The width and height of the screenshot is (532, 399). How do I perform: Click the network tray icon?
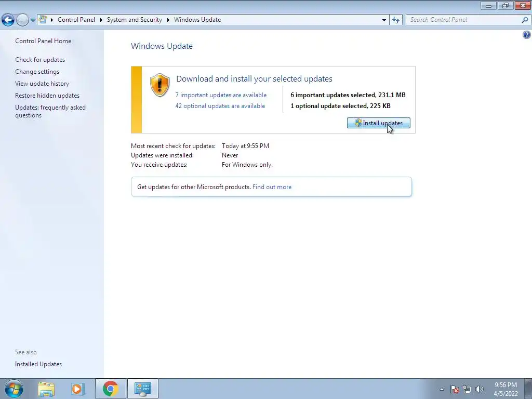pos(467,389)
